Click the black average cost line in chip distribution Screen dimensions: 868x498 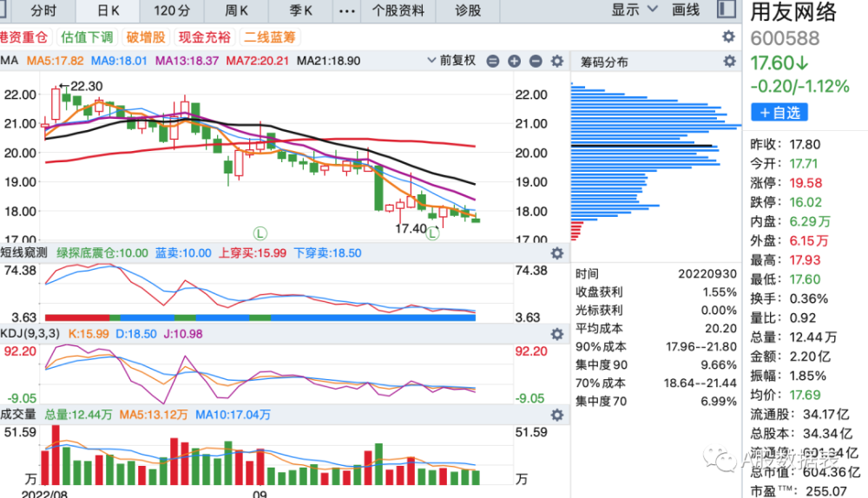641,146
